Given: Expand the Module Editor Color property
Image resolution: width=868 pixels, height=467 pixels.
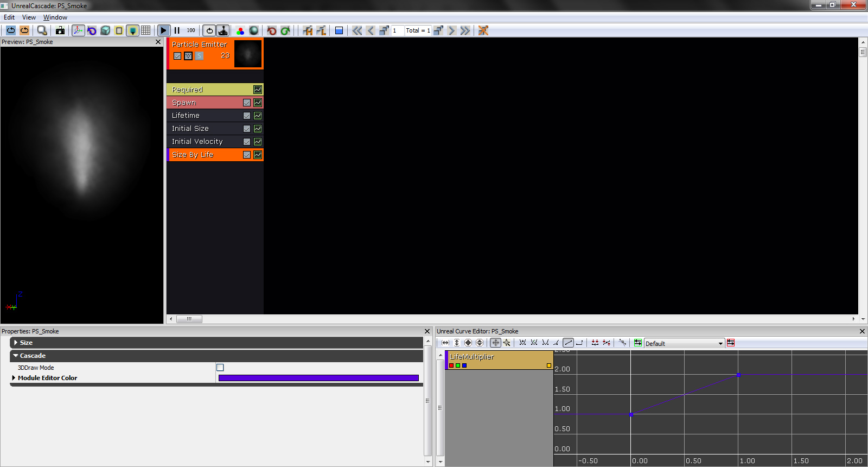Looking at the screenshot, I should tap(14, 378).
